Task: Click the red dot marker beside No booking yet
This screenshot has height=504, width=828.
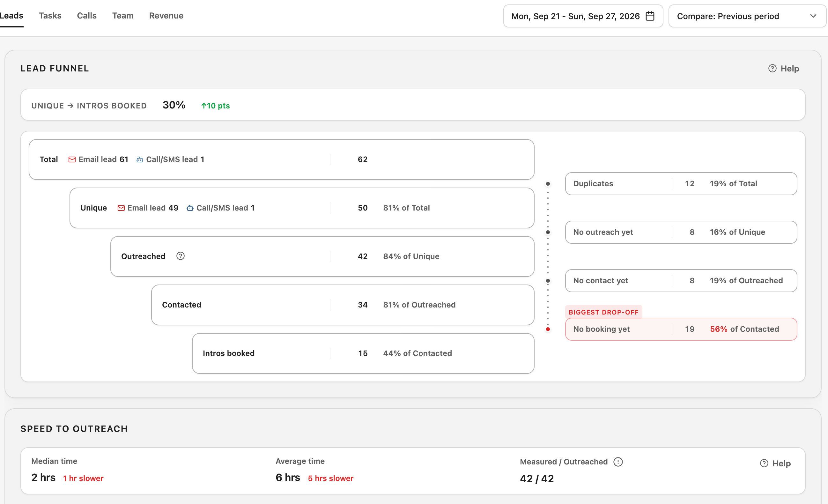Action: [548, 329]
